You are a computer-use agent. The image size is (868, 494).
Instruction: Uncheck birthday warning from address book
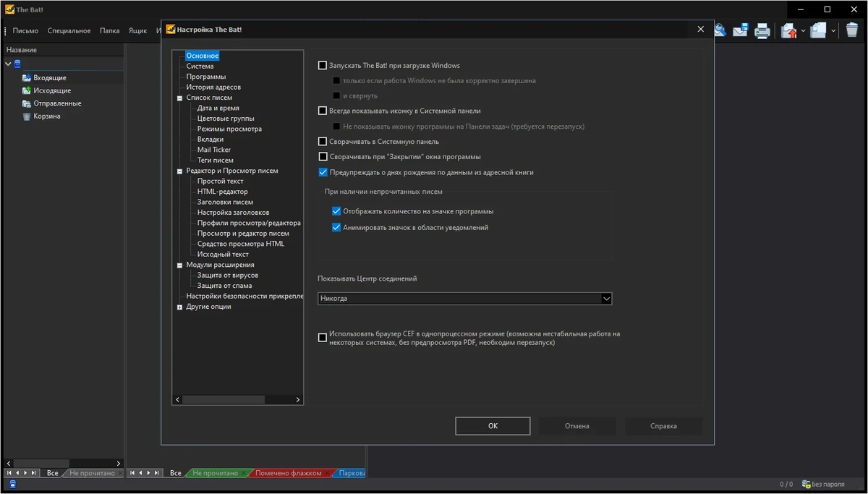[x=323, y=173]
